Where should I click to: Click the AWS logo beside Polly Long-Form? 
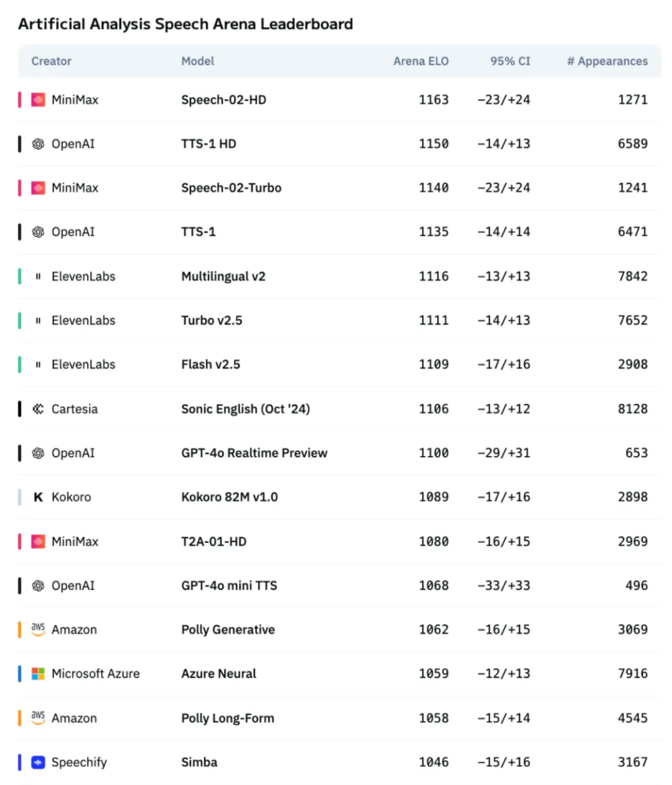coord(38,718)
